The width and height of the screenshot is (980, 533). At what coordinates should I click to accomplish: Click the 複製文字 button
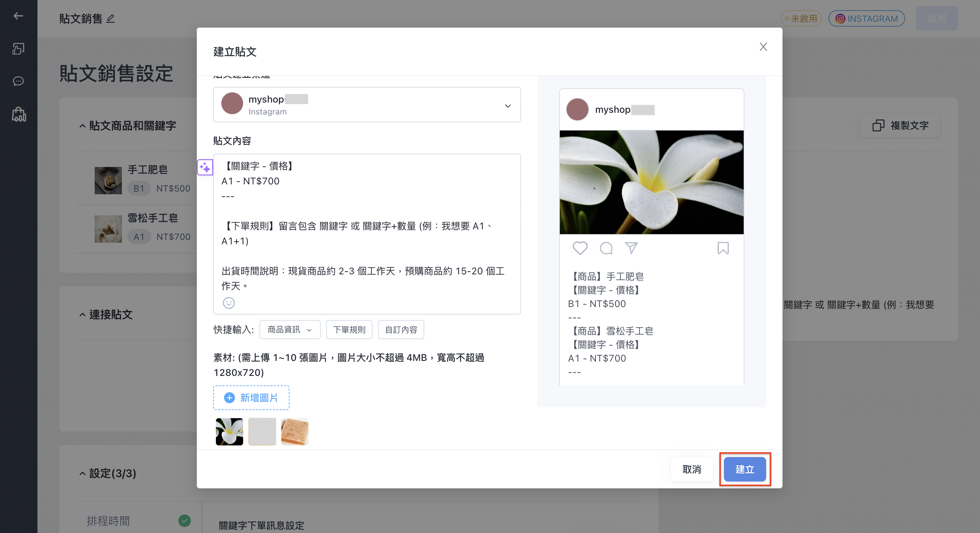[x=900, y=126]
